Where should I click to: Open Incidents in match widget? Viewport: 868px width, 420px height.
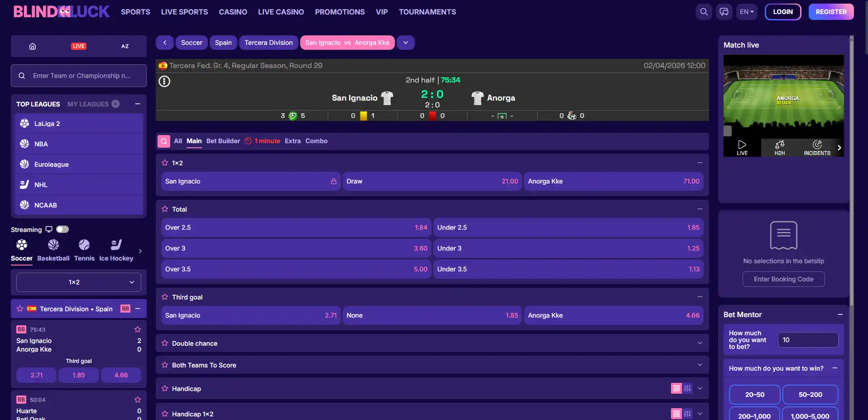(817, 148)
